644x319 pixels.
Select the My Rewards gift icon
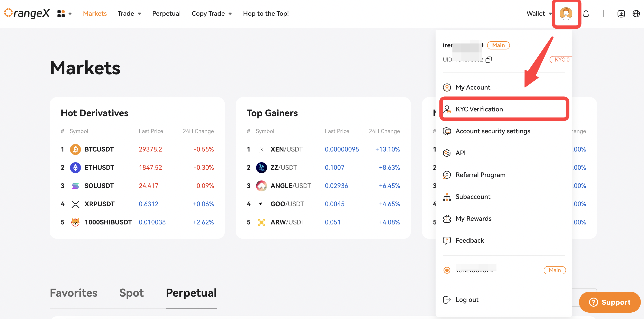(x=447, y=219)
